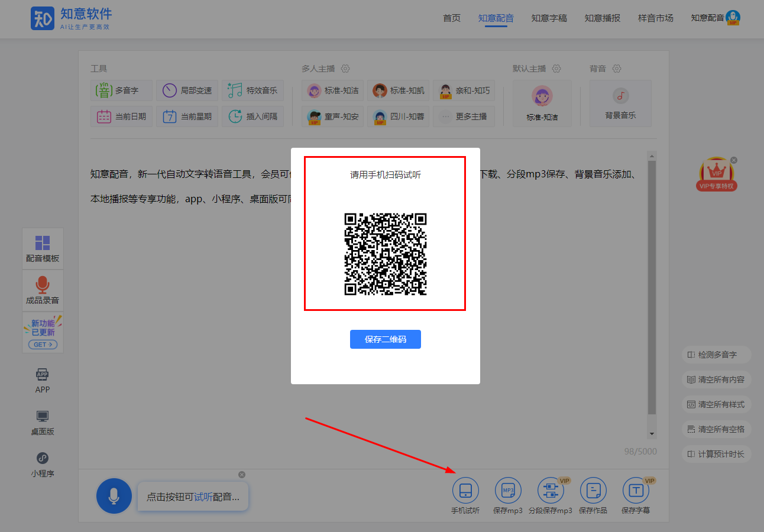Go to the 样音市场 tab

tap(655, 18)
